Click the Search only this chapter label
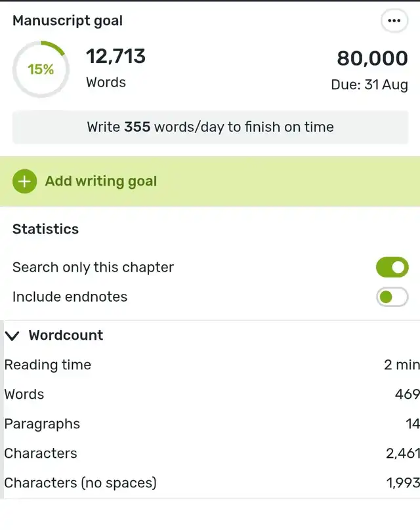Viewport: 420px width, 530px height. click(93, 268)
